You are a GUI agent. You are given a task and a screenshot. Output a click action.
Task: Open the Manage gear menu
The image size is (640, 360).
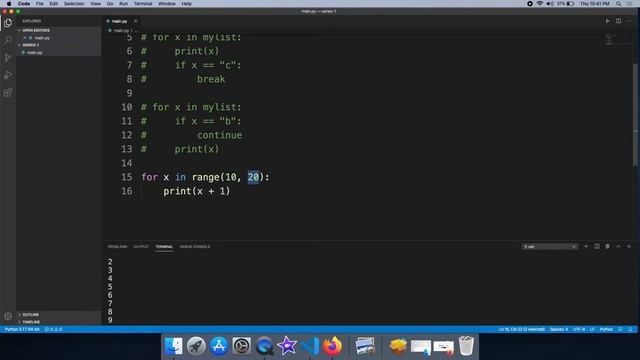[8, 316]
